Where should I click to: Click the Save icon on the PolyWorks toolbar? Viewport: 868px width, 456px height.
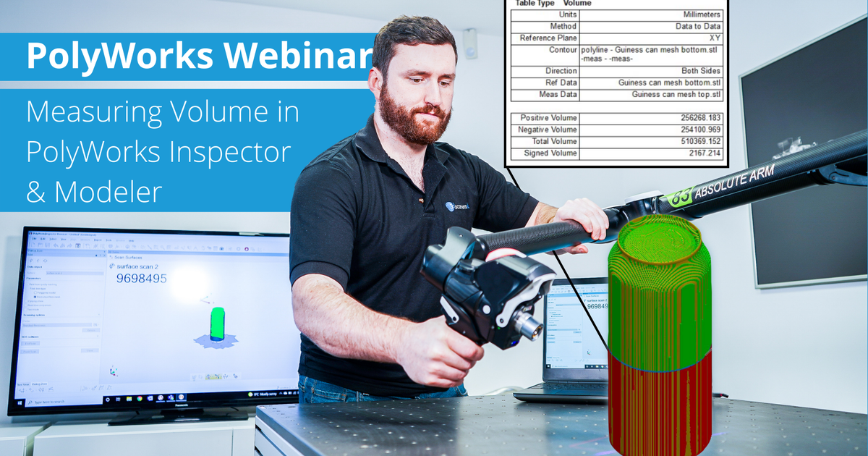(48, 245)
